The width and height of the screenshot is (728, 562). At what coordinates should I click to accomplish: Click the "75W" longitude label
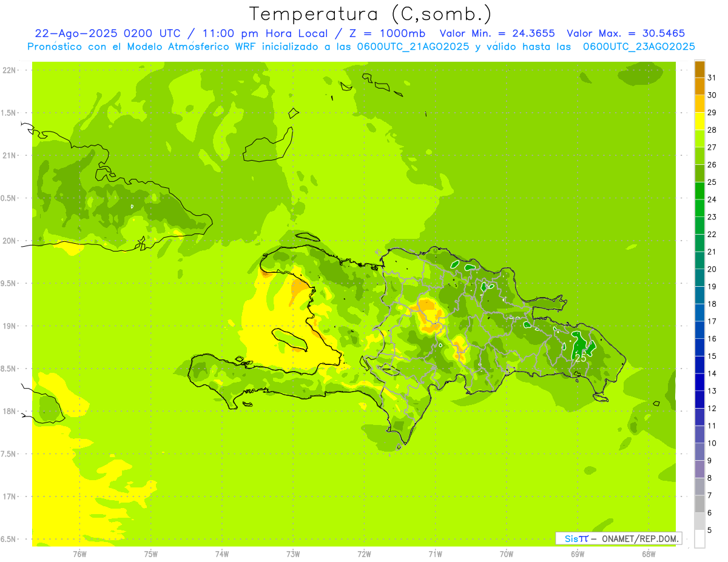[151, 554]
